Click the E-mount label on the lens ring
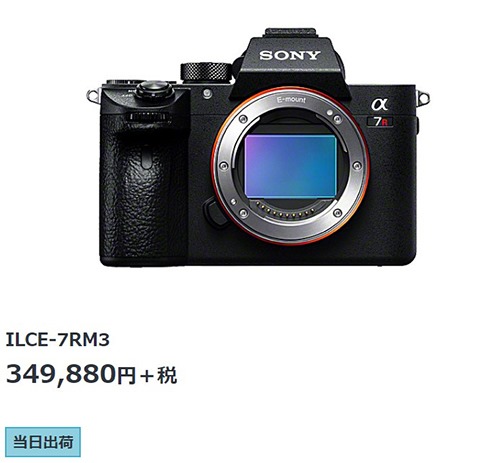Image resolution: width=500 pixels, height=463 pixels. tap(291, 99)
